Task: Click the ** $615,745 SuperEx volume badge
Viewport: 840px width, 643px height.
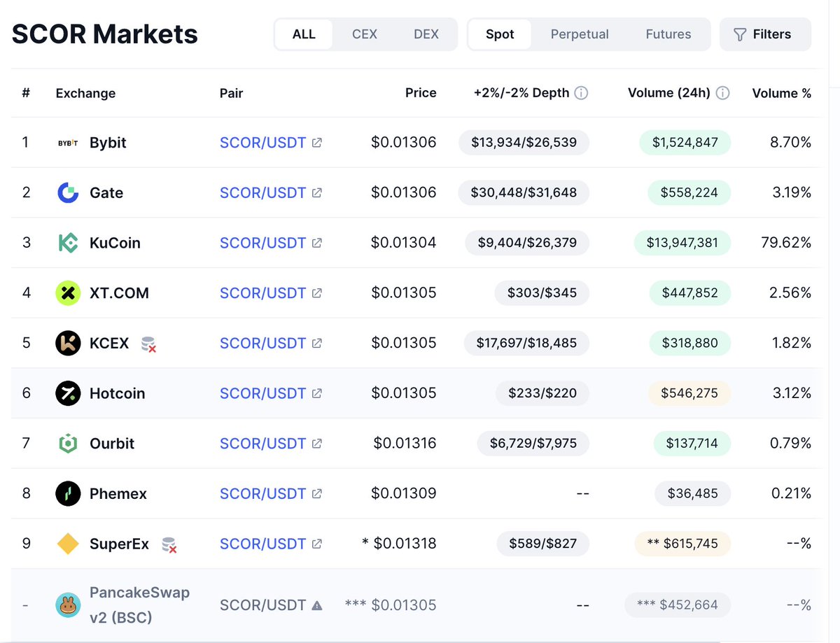Action: [x=682, y=544]
